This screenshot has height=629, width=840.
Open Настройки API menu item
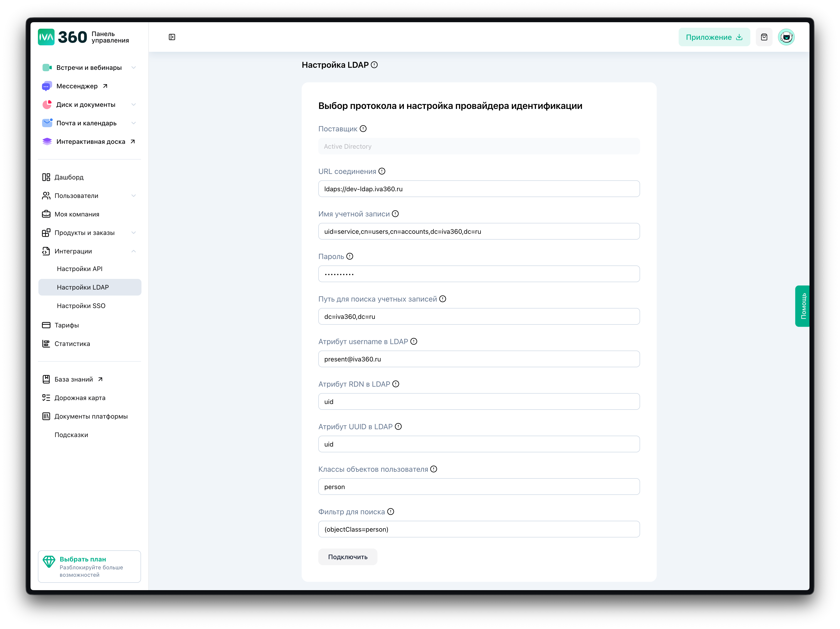pyautogui.click(x=80, y=268)
